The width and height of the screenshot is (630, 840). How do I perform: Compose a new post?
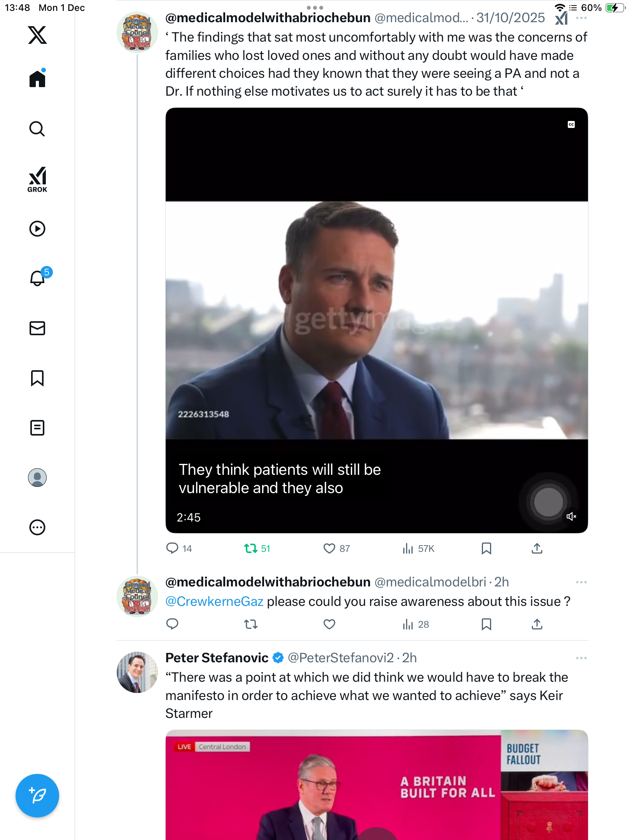[x=37, y=796]
